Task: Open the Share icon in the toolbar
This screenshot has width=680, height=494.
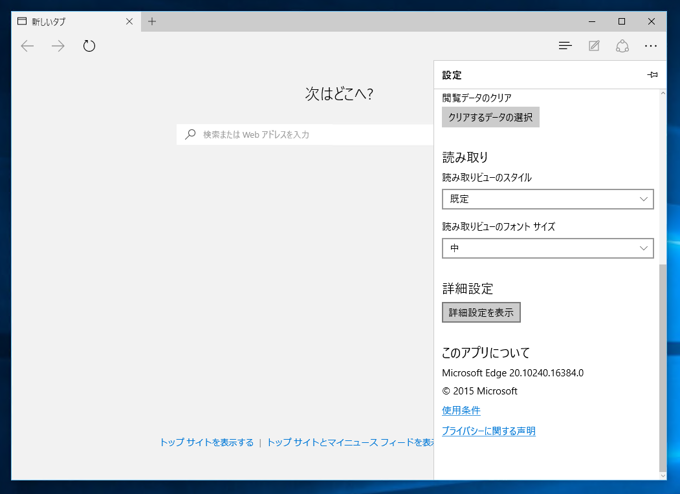Action: (x=622, y=46)
